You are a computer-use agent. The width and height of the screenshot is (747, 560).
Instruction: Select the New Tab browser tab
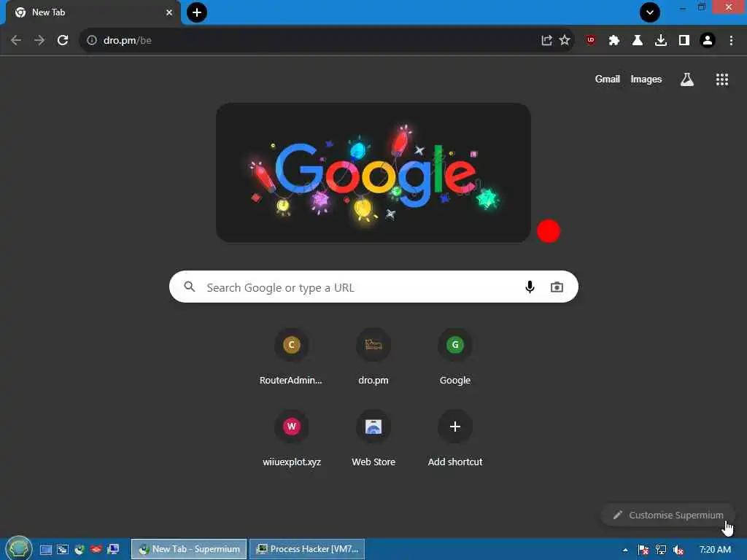pyautogui.click(x=93, y=12)
